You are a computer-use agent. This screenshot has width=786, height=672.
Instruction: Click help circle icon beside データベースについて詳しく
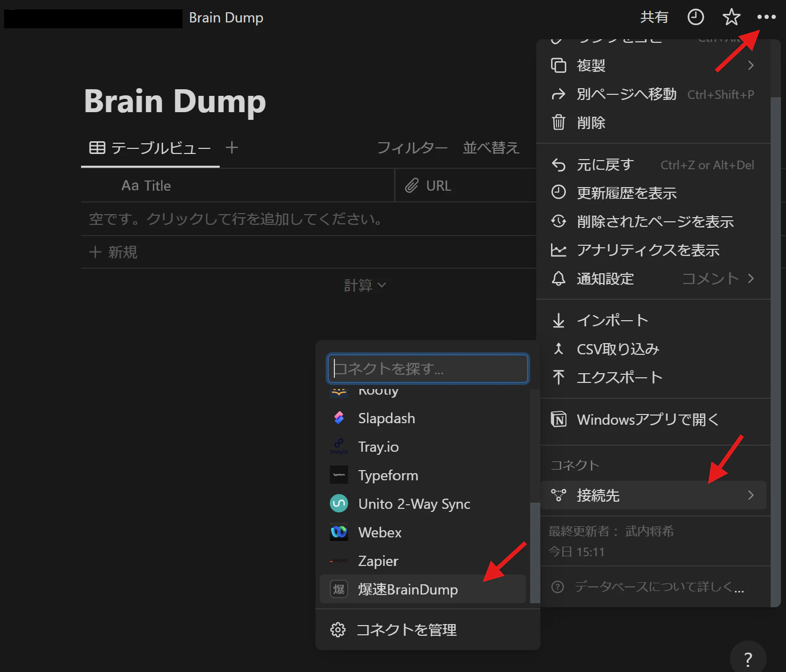(558, 587)
